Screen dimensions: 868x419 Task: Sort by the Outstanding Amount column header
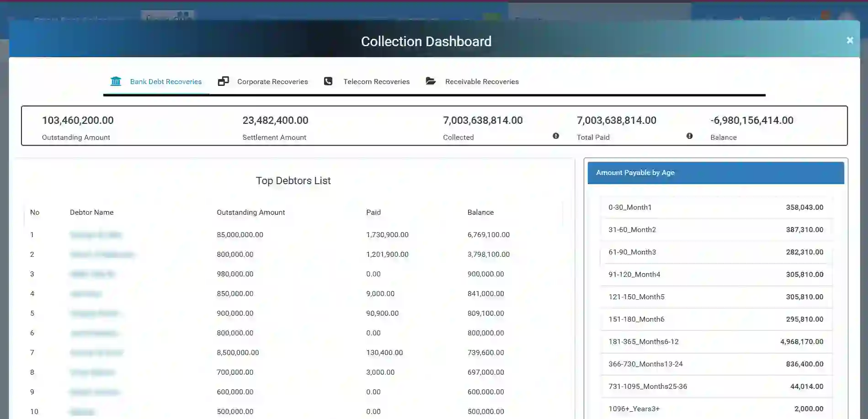[250, 212]
